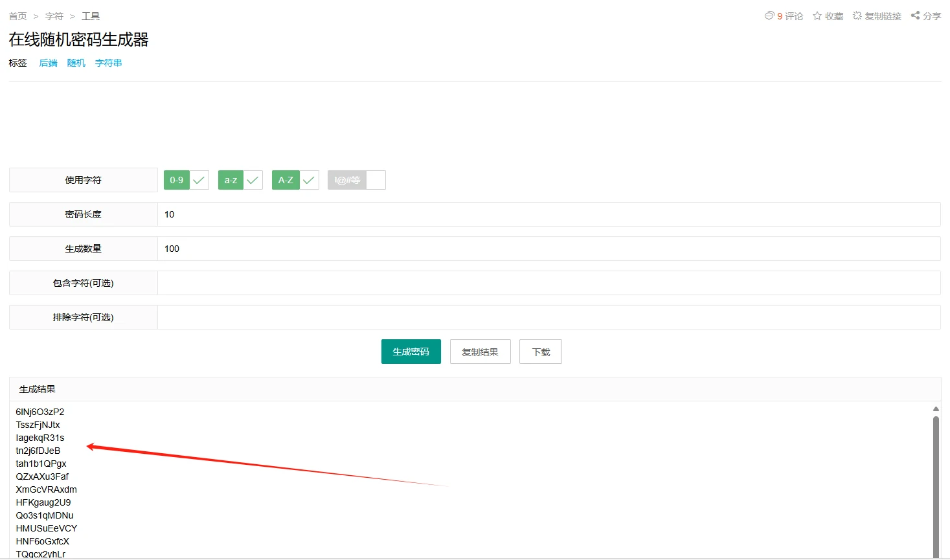This screenshot has height=560, width=950.
Task: Click the password lagekqR31s
Action: [x=40, y=438]
